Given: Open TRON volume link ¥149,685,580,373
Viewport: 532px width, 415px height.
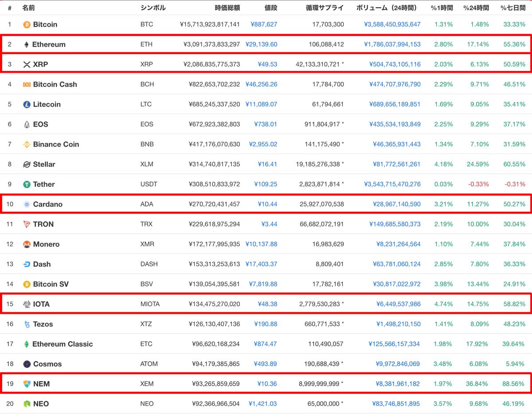Looking at the screenshot, I should pyautogui.click(x=395, y=224).
